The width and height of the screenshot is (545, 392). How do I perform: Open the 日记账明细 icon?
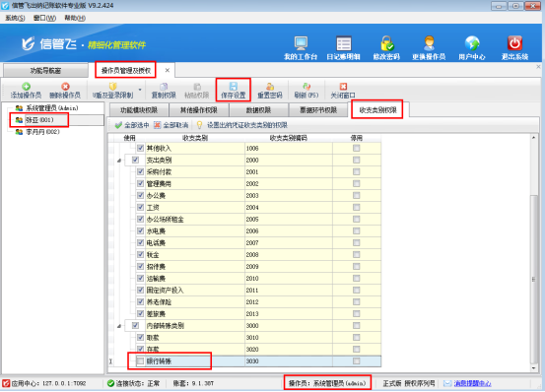tap(344, 43)
